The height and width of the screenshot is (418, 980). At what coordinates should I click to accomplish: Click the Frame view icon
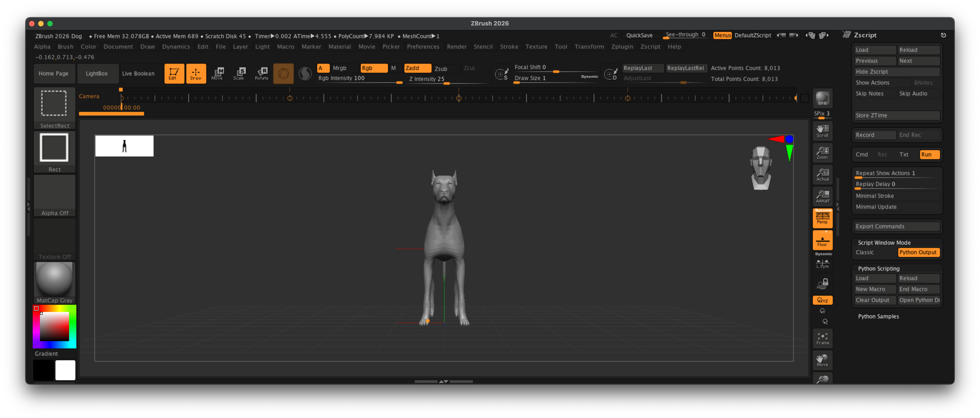[822, 338]
